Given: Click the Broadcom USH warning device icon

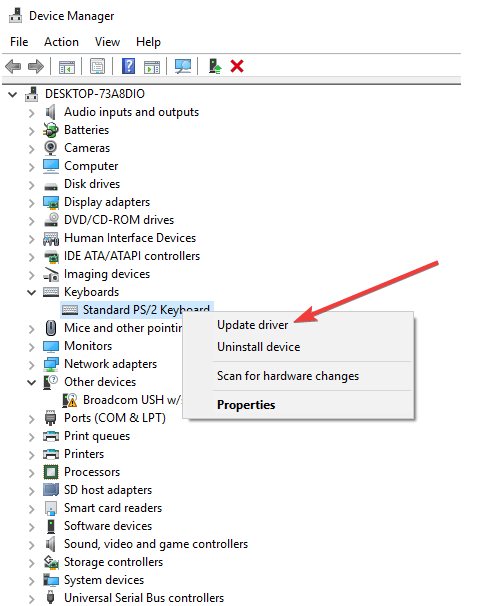Looking at the screenshot, I should 70,400.
